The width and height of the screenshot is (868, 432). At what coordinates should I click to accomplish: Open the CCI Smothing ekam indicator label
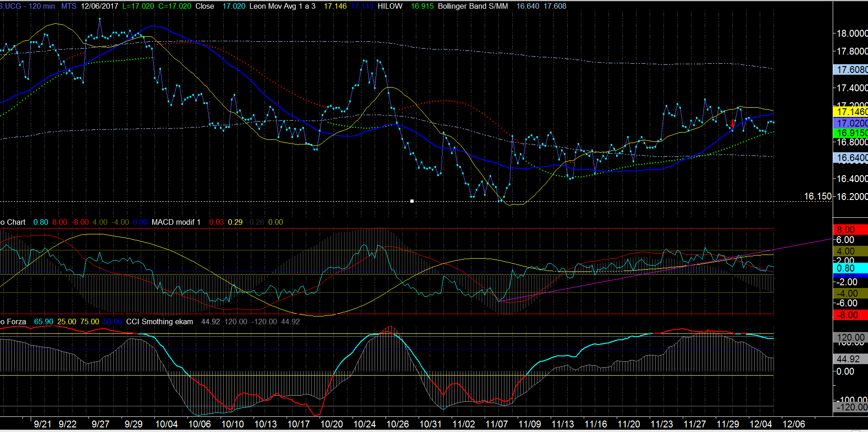point(160,321)
